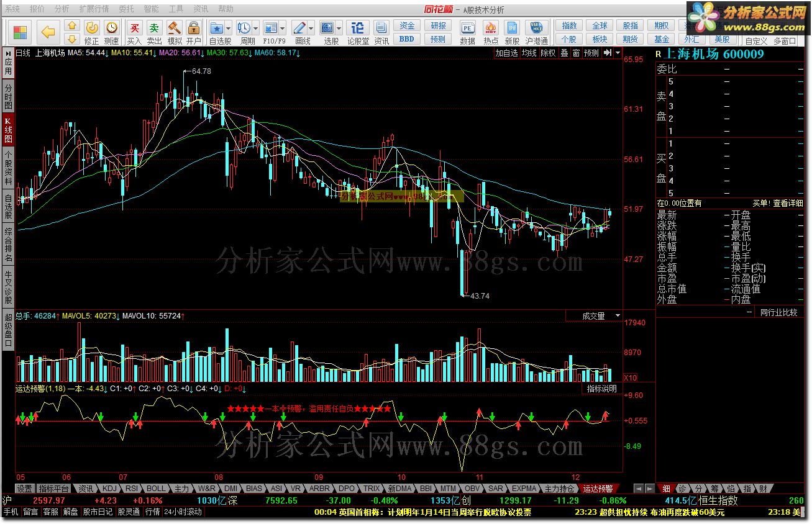The width and height of the screenshot is (812, 524).
Task: Open the 模拟 simulation trading icon
Action: pyautogui.click(x=175, y=32)
